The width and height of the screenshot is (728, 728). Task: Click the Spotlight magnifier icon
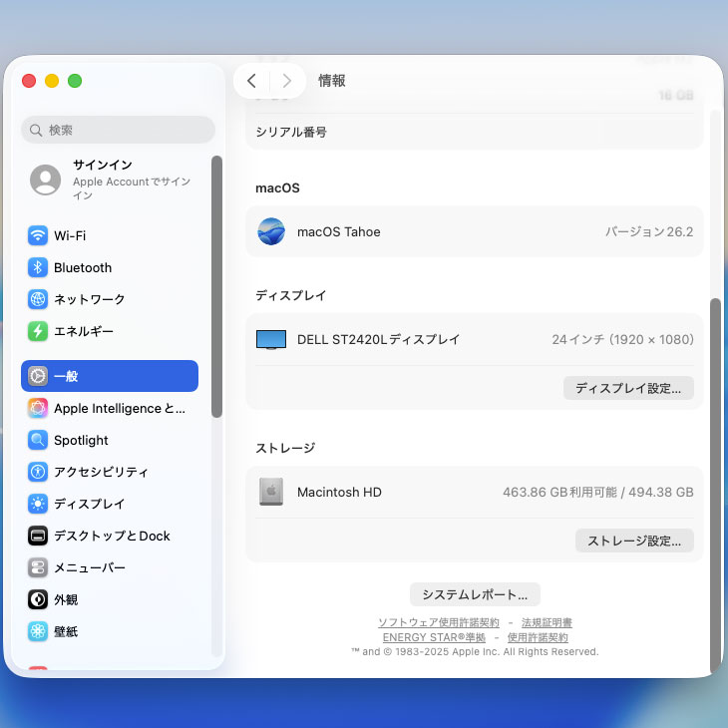(x=38, y=440)
